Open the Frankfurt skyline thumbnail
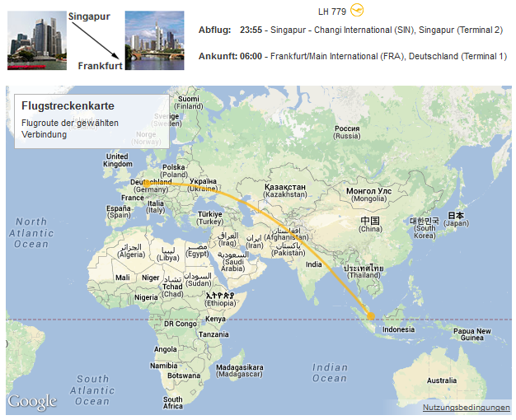The height and width of the screenshot is (420, 516). point(153,40)
